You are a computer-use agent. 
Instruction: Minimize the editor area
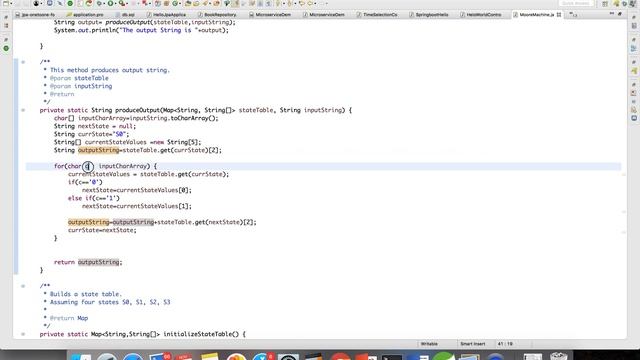611,14
